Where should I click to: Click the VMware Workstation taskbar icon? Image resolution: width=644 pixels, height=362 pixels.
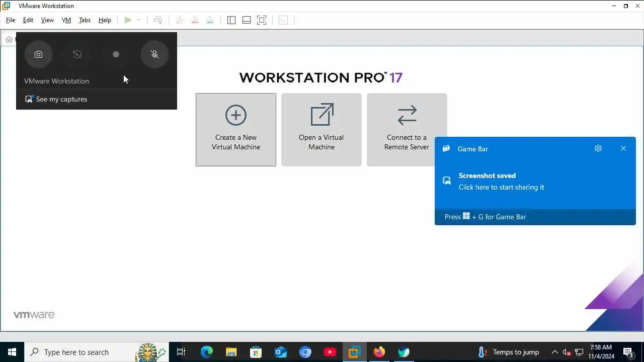tap(354, 352)
